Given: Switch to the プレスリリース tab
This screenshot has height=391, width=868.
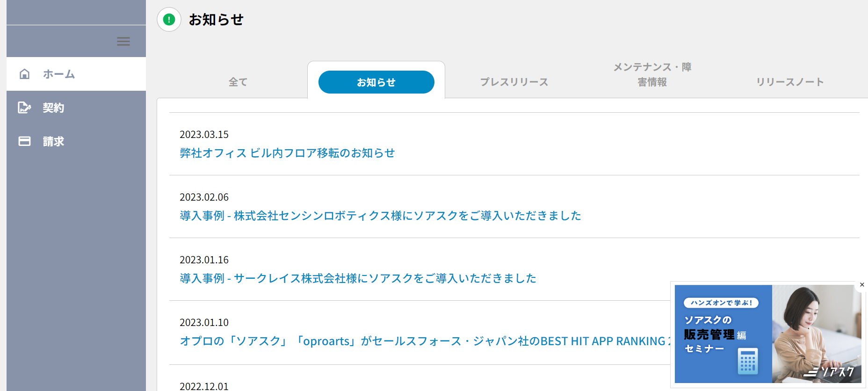Looking at the screenshot, I should pyautogui.click(x=514, y=82).
